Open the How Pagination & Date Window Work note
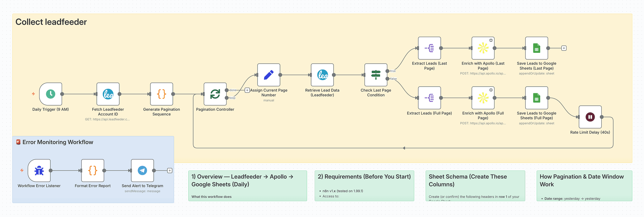 (585, 186)
